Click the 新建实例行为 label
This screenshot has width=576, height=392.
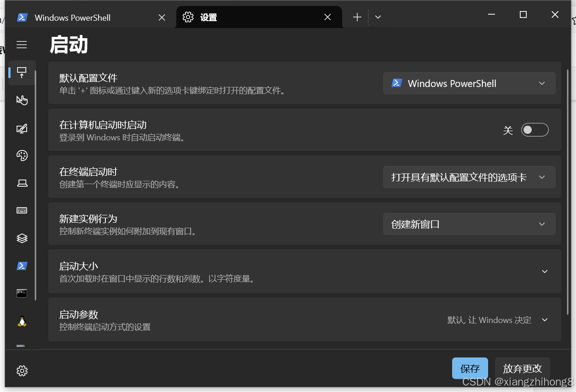click(x=88, y=219)
